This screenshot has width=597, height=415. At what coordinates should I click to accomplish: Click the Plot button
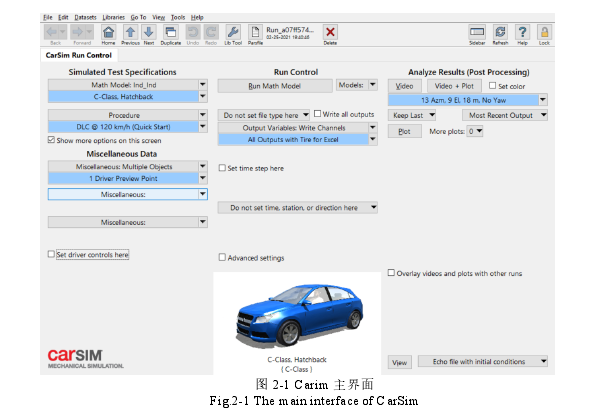pos(404,131)
